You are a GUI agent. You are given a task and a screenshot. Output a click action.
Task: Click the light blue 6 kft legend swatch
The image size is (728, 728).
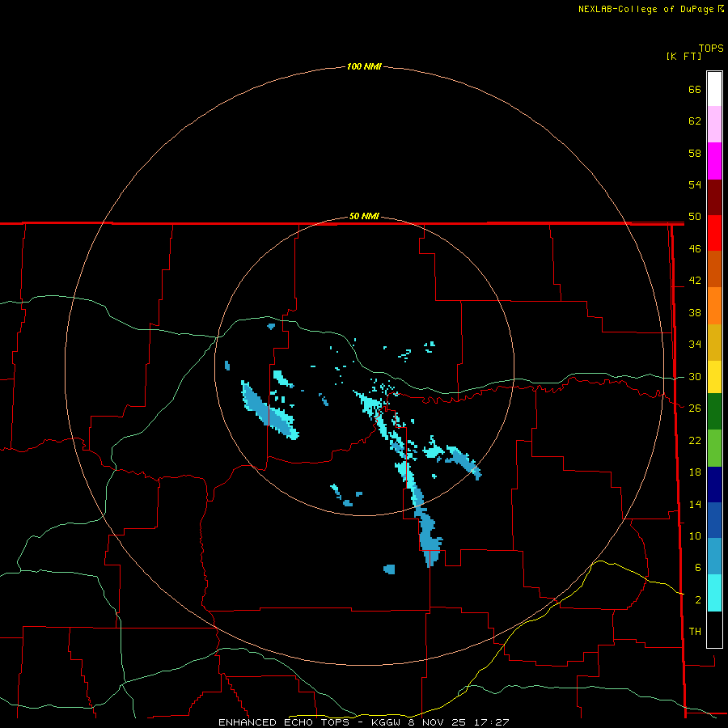pos(714,557)
